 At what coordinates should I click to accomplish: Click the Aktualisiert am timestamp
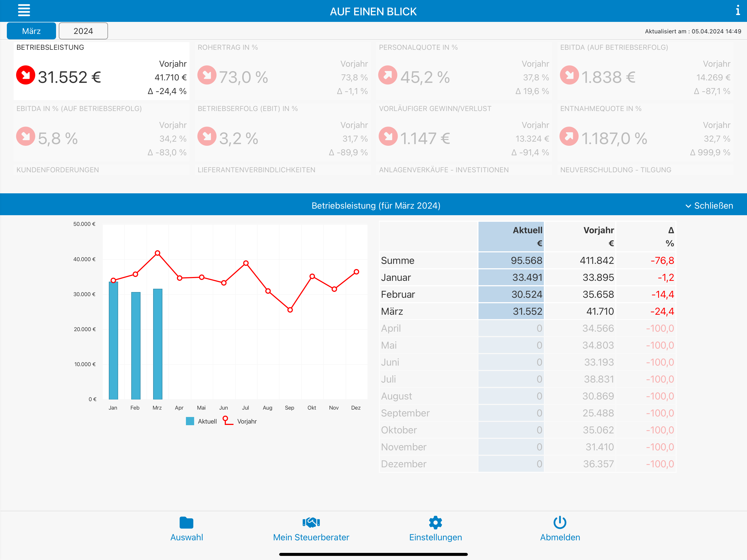[693, 31]
